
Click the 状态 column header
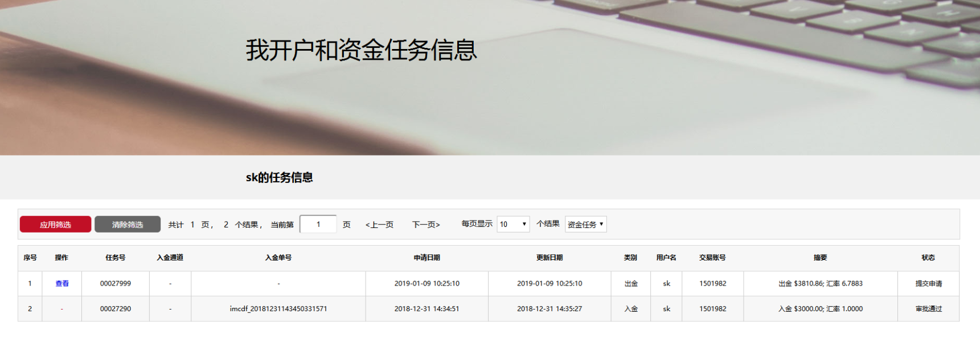(928, 258)
